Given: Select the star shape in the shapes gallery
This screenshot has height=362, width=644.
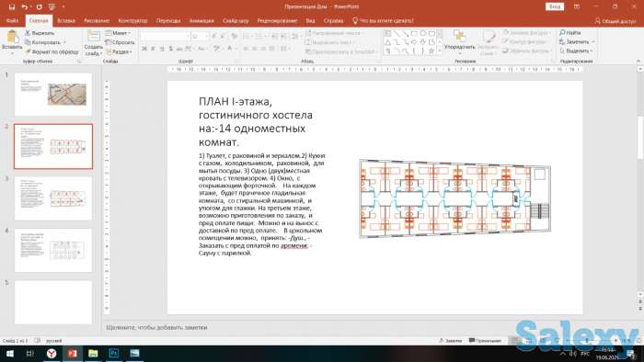Looking at the screenshot, I should click(x=431, y=51).
